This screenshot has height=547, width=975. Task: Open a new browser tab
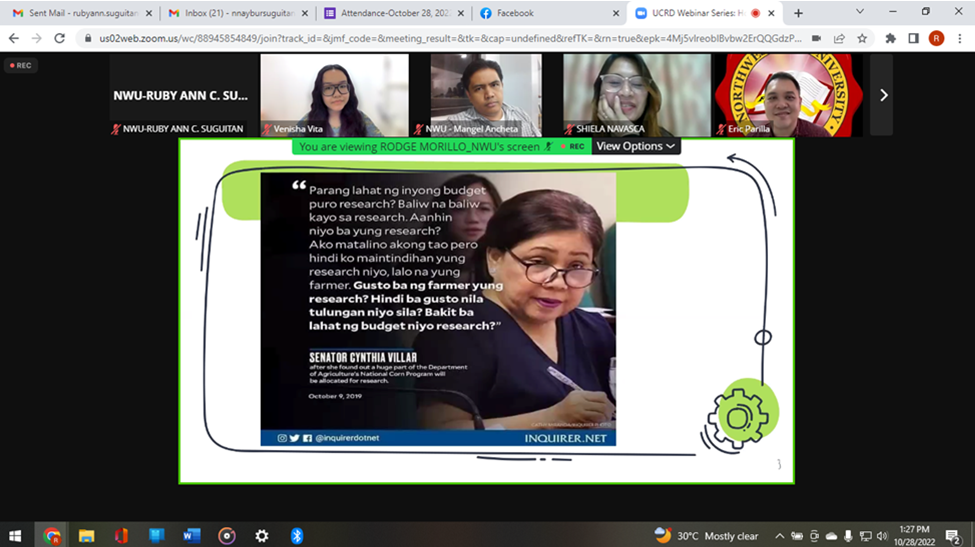(798, 13)
